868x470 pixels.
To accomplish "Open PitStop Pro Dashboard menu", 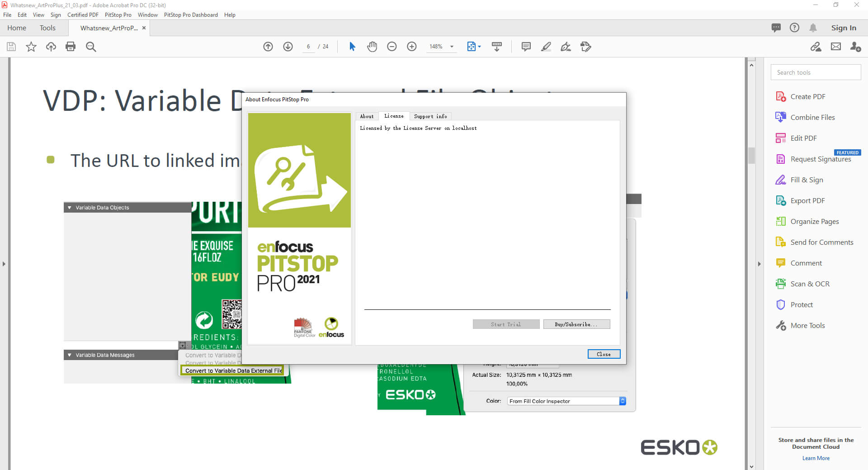I will coord(191,15).
